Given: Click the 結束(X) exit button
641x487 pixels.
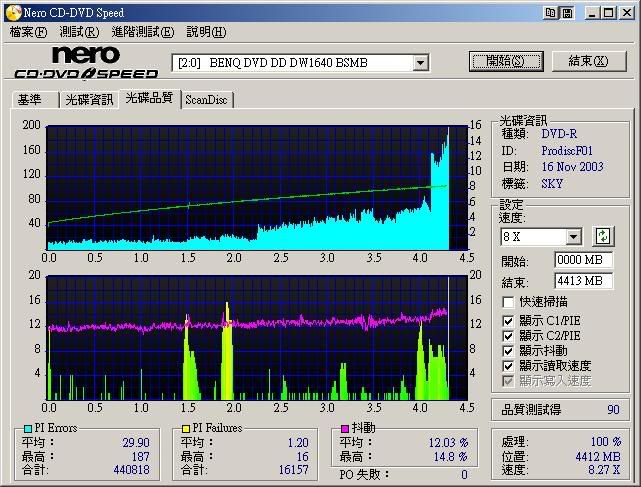Looking at the screenshot, I should (x=589, y=61).
